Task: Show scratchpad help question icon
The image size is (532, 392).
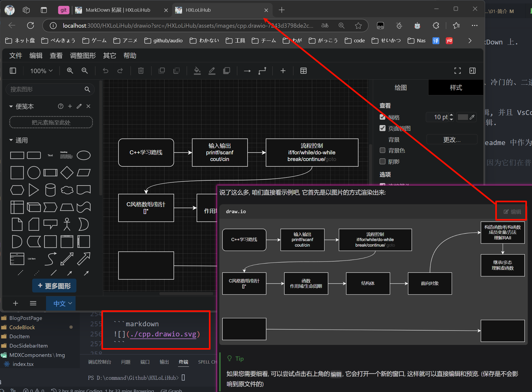Action: pyautogui.click(x=61, y=106)
